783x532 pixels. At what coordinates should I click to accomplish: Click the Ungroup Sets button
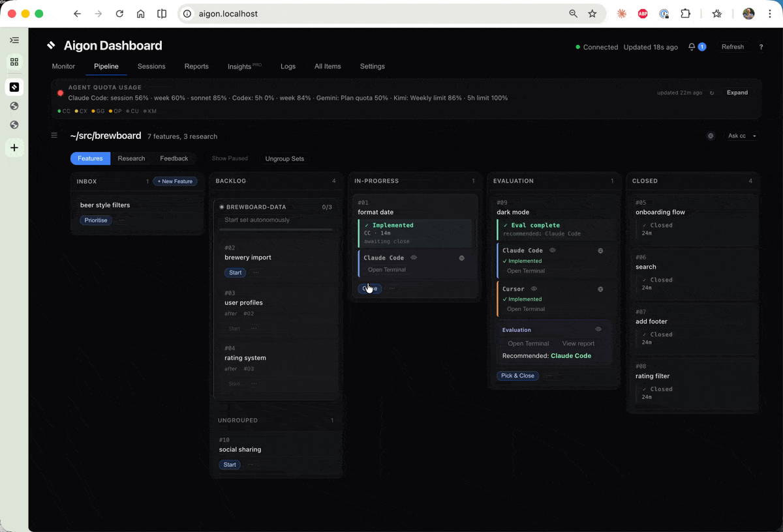[x=284, y=158]
